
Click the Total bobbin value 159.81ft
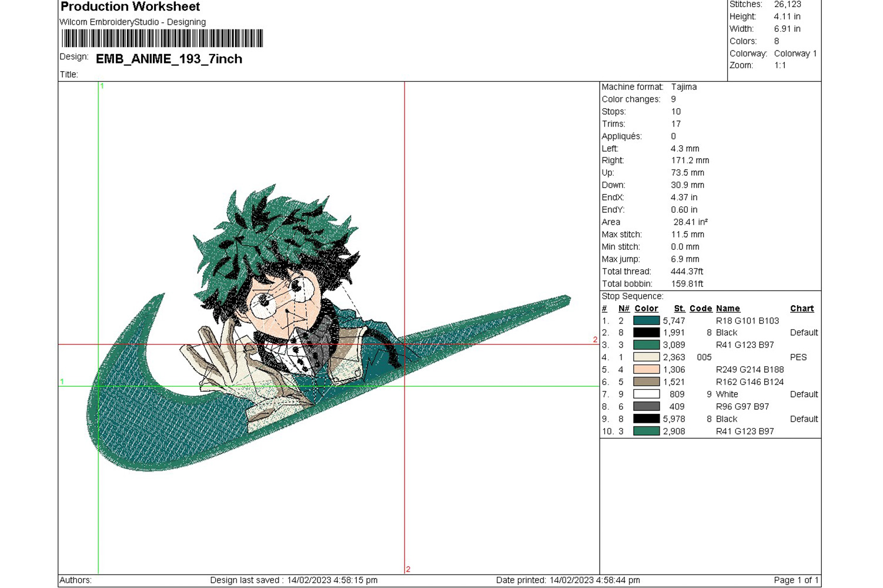687,284
